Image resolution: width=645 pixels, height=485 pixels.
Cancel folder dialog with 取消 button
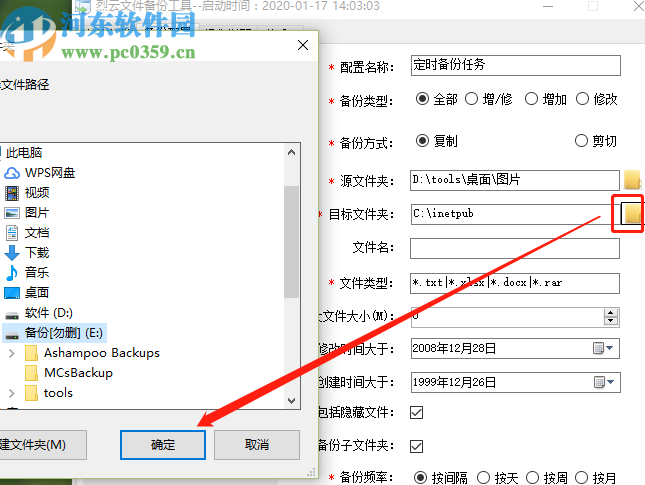(257, 445)
